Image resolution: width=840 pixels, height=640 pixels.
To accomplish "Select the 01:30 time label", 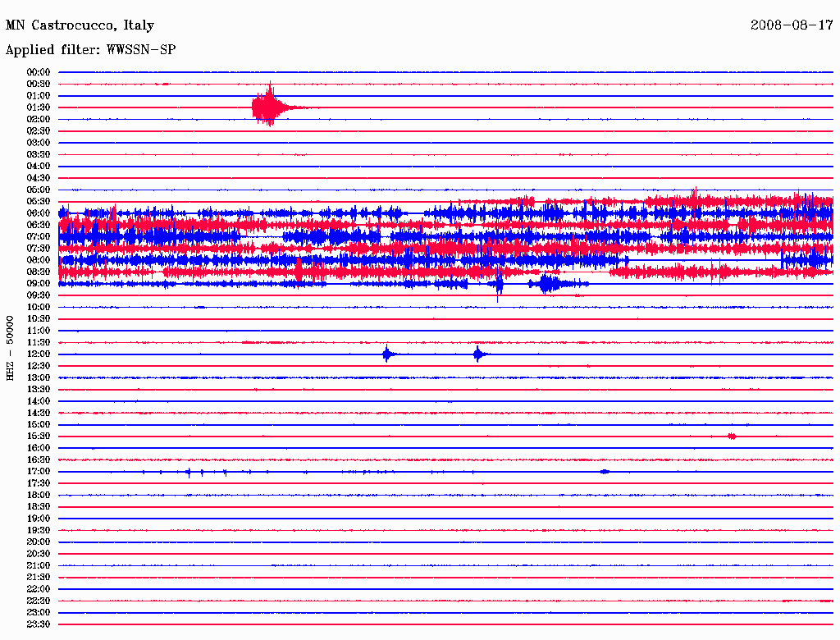I will (x=39, y=107).
